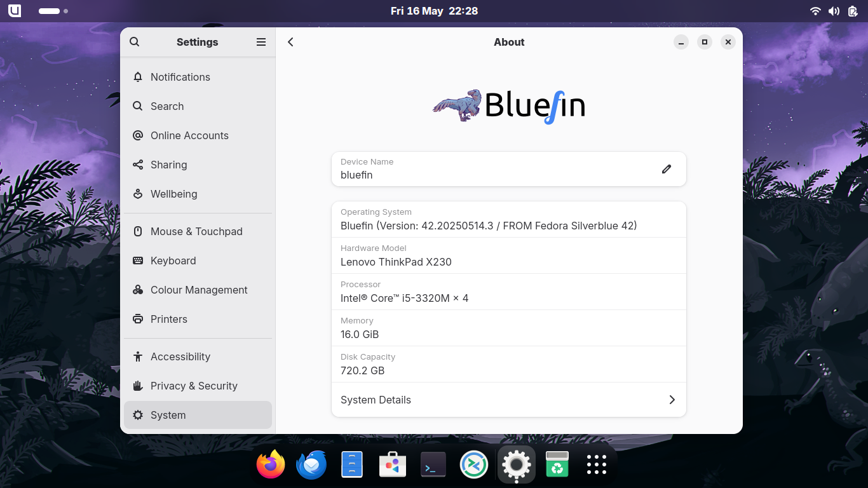The height and width of the screenshot is (488, 868).
Task: Click the Bluefin logo image
Action: coord(508,106)
